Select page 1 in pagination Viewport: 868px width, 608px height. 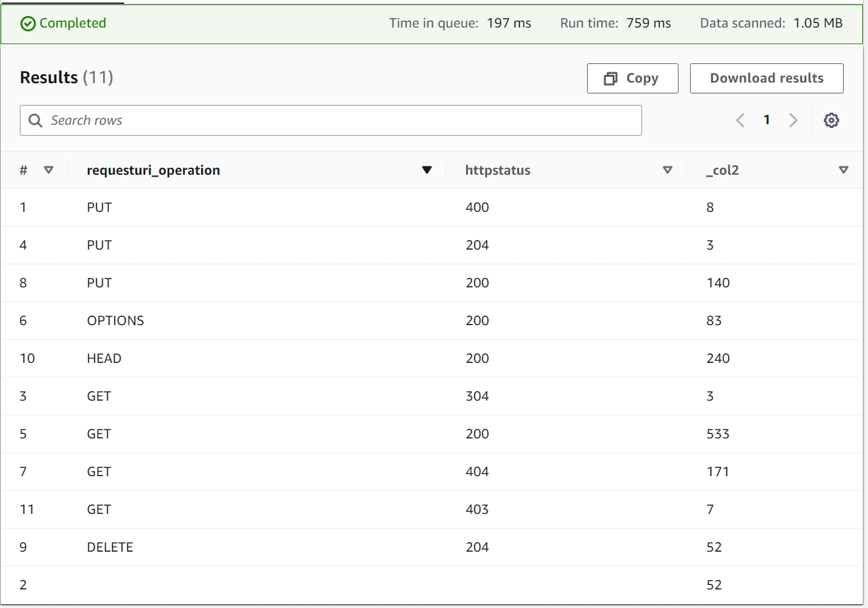(767, 120)
